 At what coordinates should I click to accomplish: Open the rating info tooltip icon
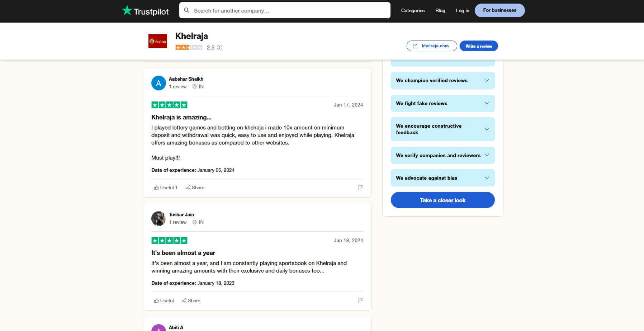(220, 47)
